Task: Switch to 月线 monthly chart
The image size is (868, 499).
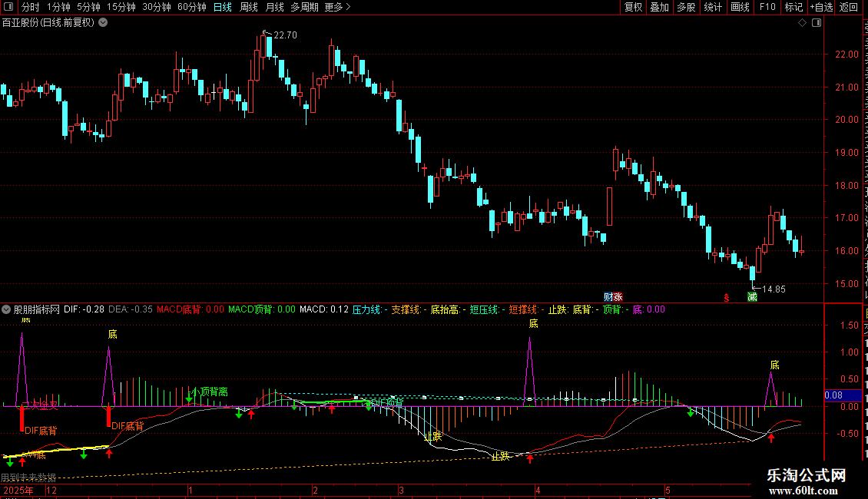Action: click(x=274, y=7)
